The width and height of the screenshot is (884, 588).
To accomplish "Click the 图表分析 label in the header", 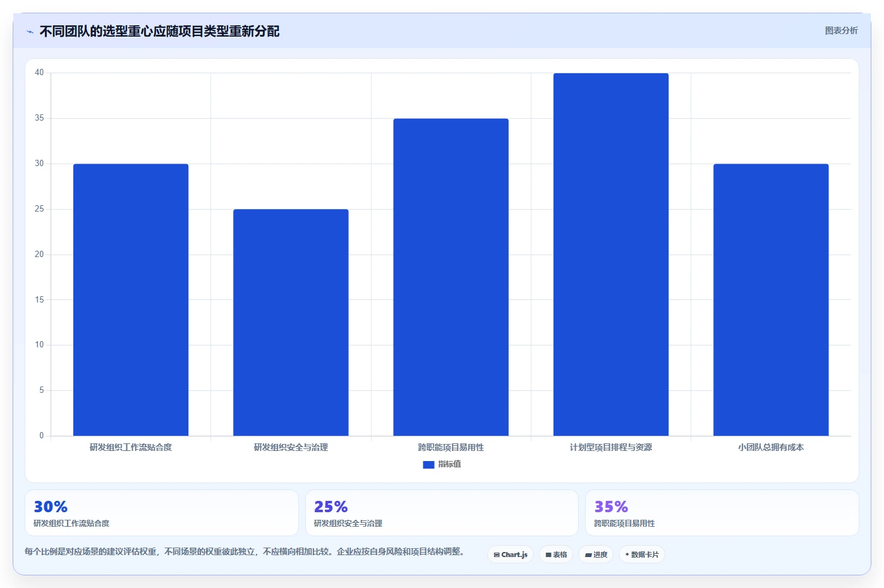I will point(841,30).
